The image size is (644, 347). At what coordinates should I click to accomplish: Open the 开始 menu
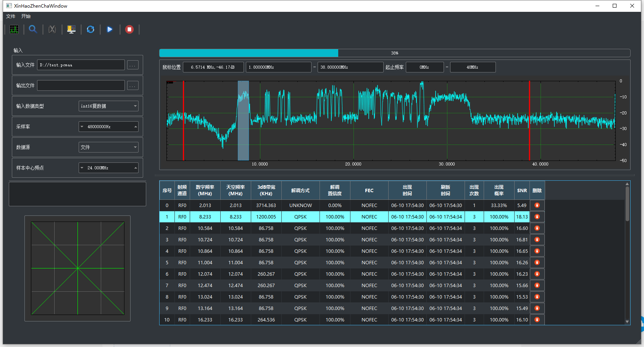[x=26, y=16]
